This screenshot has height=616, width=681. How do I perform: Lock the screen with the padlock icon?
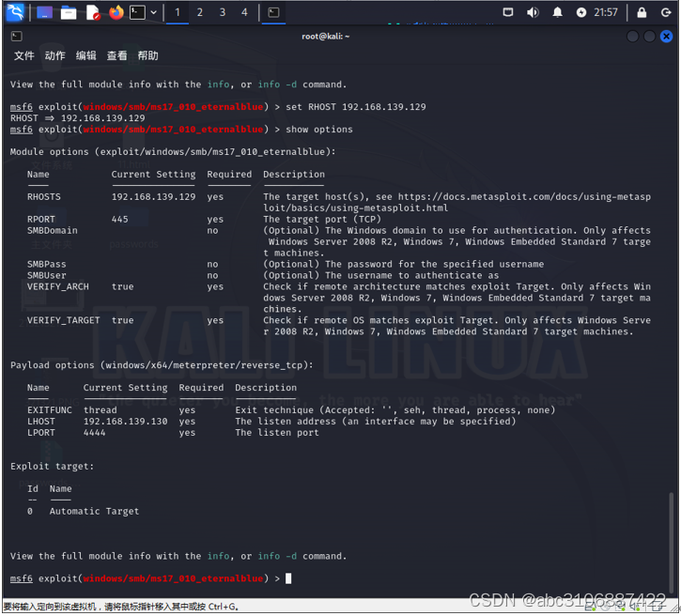coord(642,12)
